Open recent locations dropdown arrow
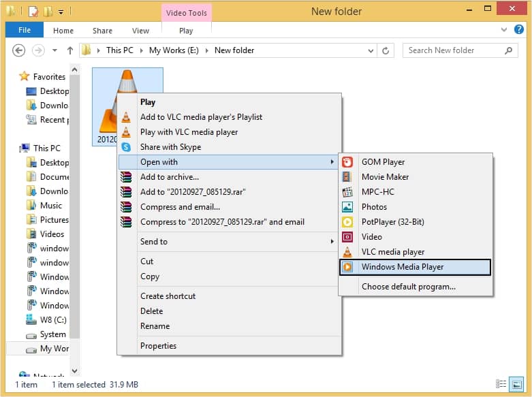The height and width of the screenshot is (397, 532). point(54,50)
